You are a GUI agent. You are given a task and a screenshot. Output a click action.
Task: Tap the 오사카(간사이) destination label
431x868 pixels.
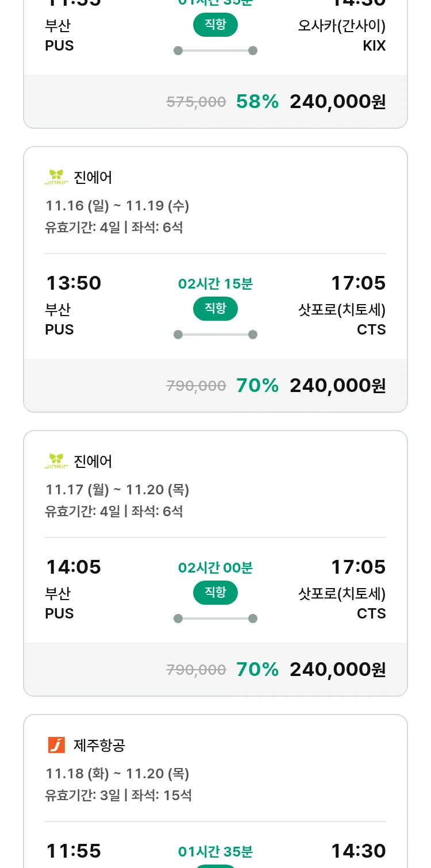(341, 26)
